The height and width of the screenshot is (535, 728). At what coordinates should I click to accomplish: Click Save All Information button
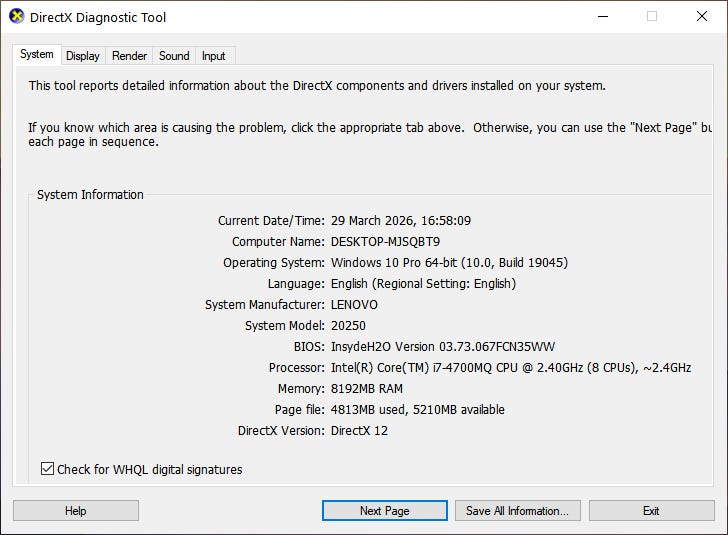[517, 511]
